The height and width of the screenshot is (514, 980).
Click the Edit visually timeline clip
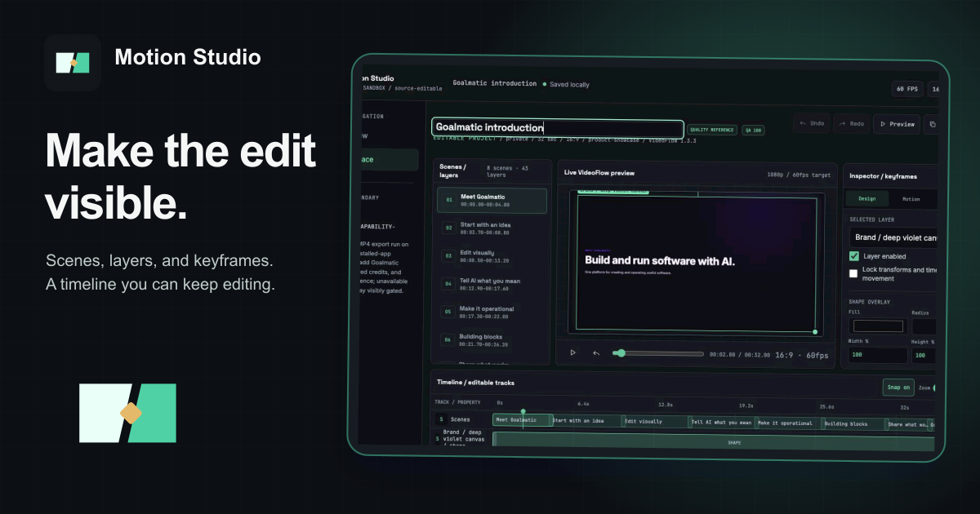(656, 422)
